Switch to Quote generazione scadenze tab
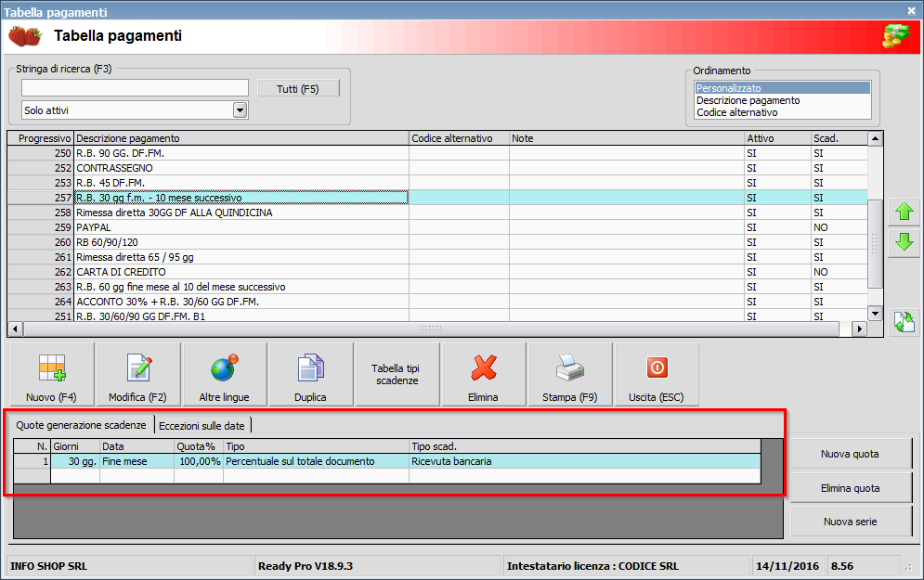This screenshot has width=924, height=580. pos(81,425)
